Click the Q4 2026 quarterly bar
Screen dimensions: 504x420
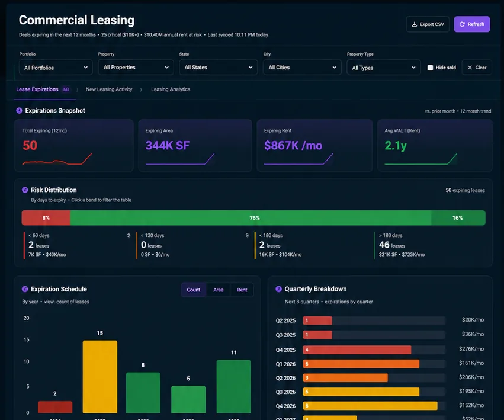click(x=370, y=406)
